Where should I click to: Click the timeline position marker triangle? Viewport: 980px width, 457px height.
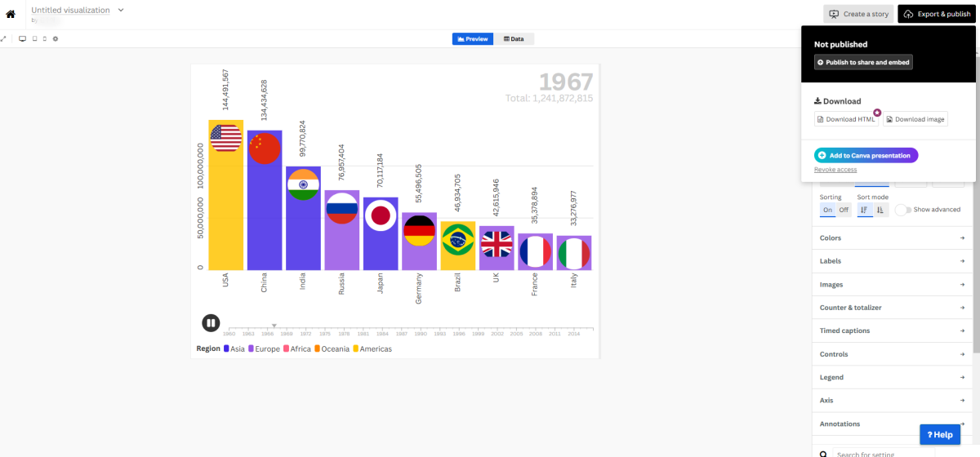[274, 325]
